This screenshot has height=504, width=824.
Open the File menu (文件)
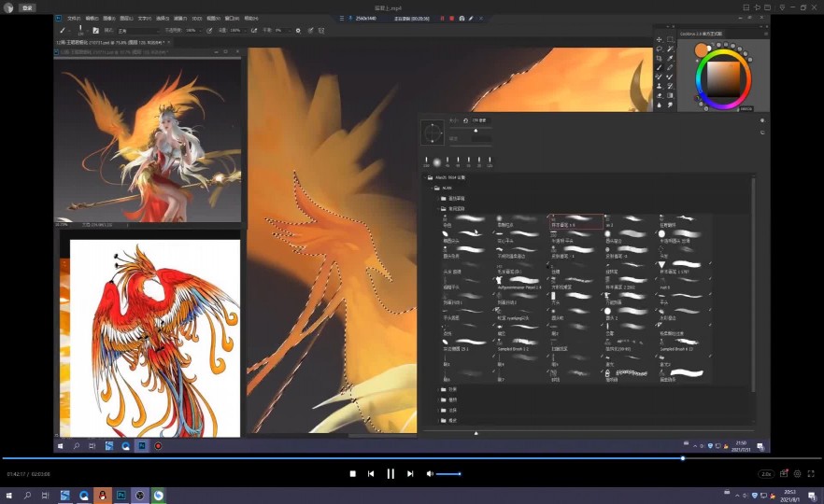click(74, 19)
